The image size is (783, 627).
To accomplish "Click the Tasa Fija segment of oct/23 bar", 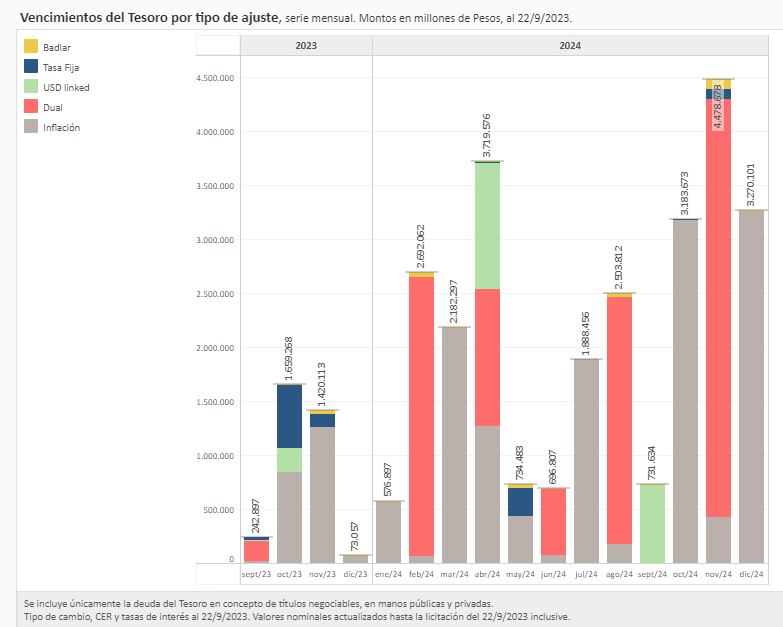I will tap(289, 416).
